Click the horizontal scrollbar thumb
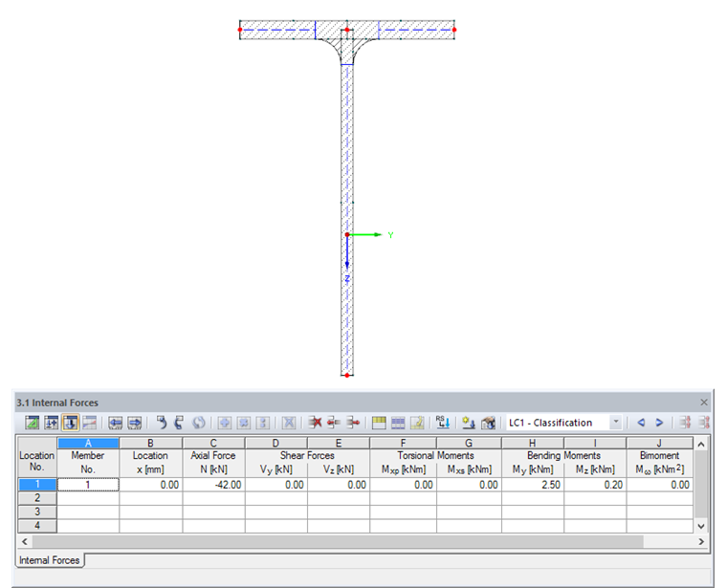727x588 pixels. click(x=338, y=541)
